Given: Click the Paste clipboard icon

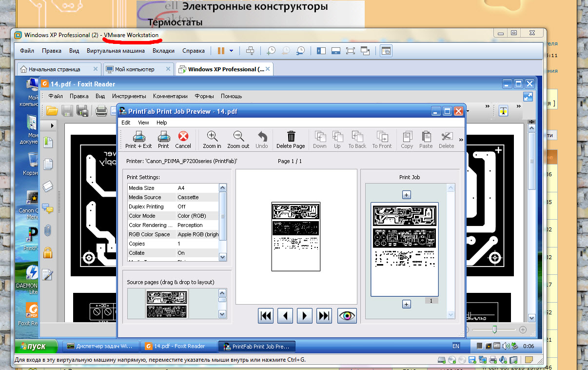Looking at the screenshot, I should [426, 140].
